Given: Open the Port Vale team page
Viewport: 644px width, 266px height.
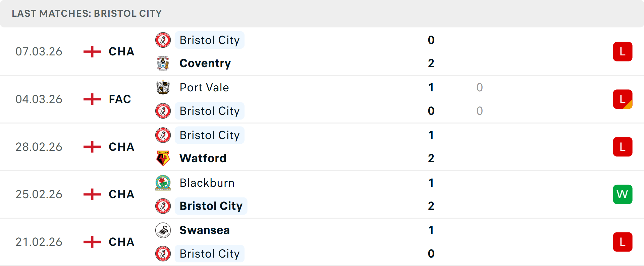Looking at the screenshot, I should click(x=204, y=87).
